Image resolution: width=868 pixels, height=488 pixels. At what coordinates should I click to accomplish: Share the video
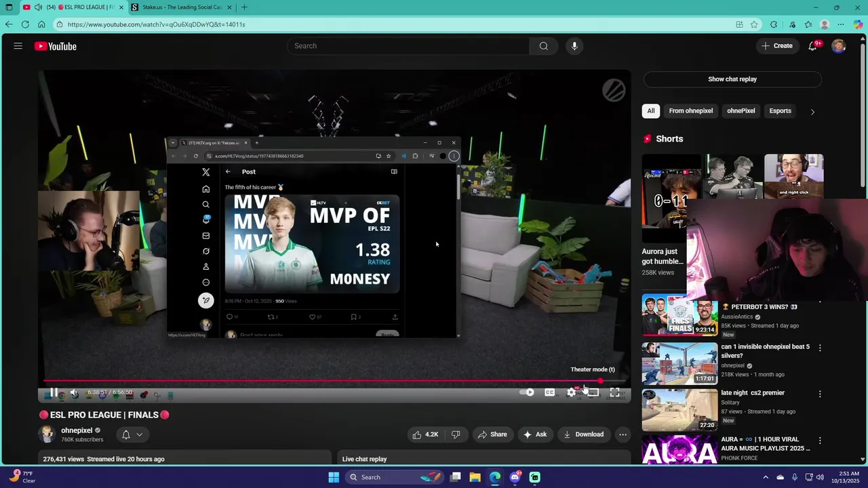pyautogui.click(x=492, y=434)
